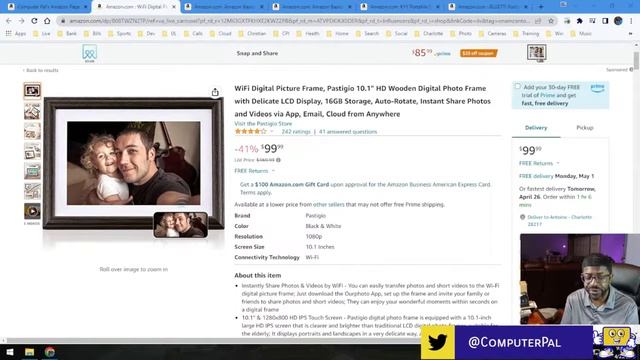Open the media control toolbar icon

tap(592, 21)
